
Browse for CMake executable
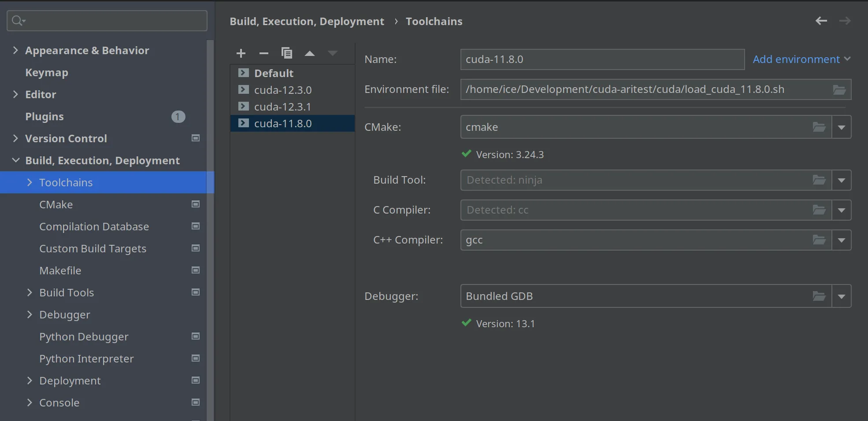point(819,127)
